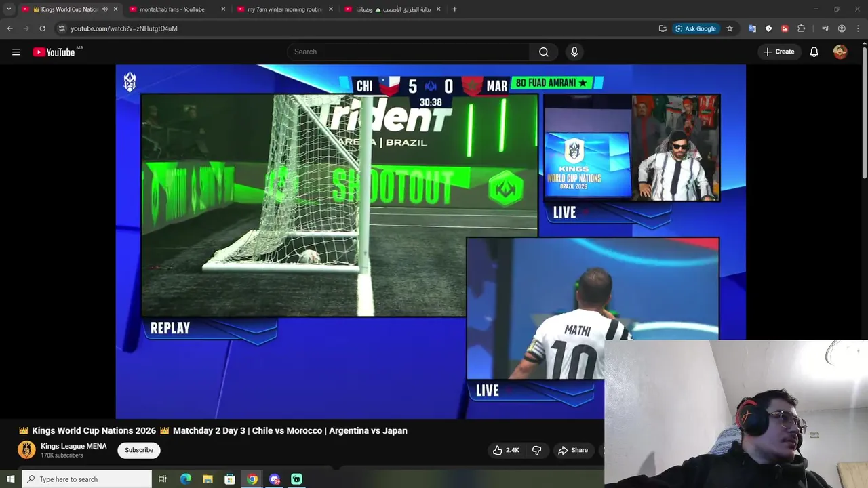Switch to the Arabic-titled YouTube tab
This screenshot has width=868, height=488.
[392, 9]
